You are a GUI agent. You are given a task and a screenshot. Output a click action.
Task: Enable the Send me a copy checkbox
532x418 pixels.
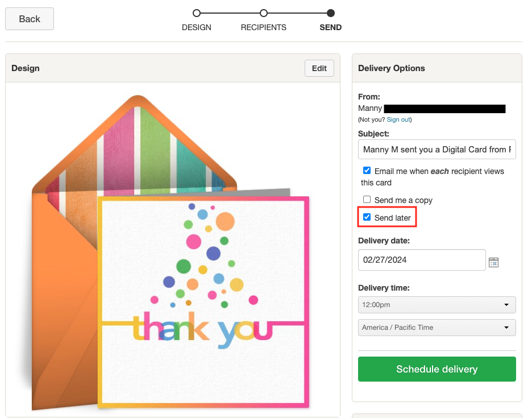click(367, 200)
